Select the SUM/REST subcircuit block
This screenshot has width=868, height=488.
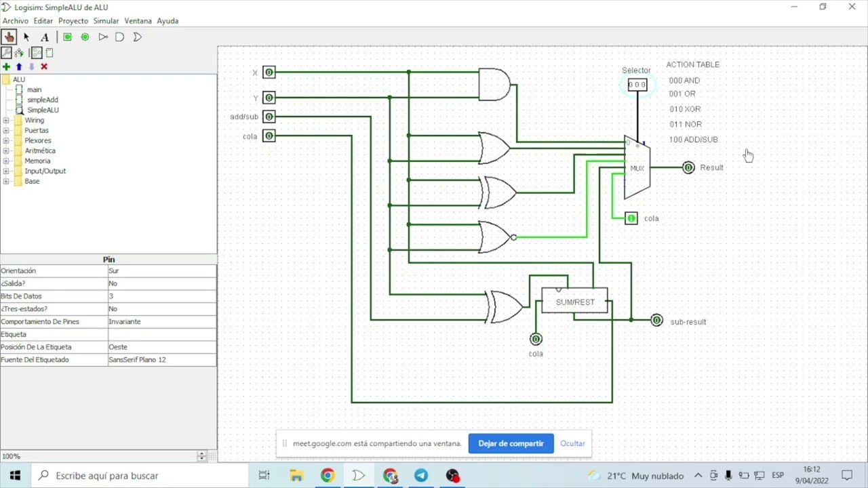(574, 301)
